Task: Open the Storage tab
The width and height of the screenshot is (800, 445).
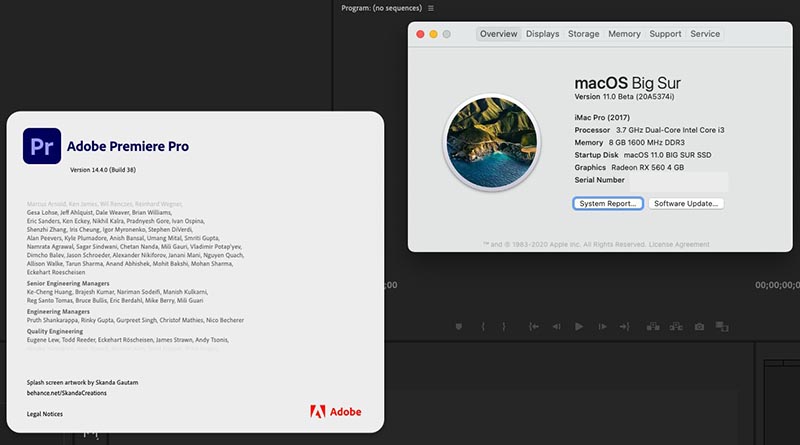Action: click(584, 34)
